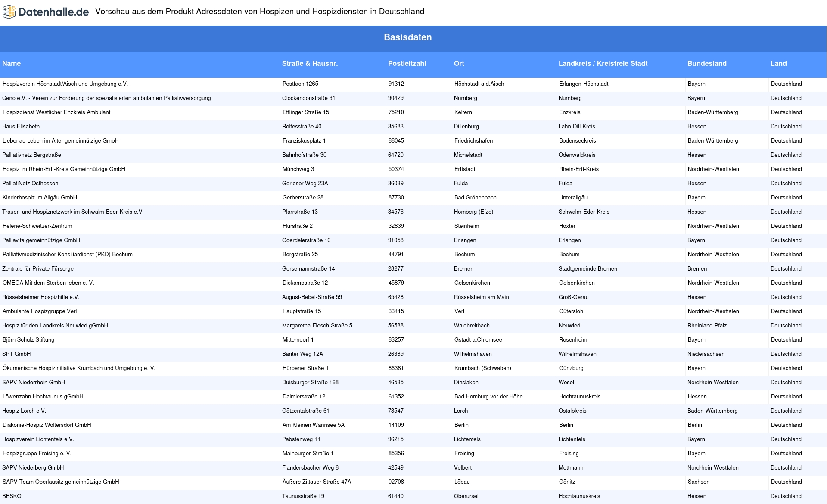Click PalliatiNetz Osthessen
The width and height of the screenshot is (827, 504).
pos(30,184)
